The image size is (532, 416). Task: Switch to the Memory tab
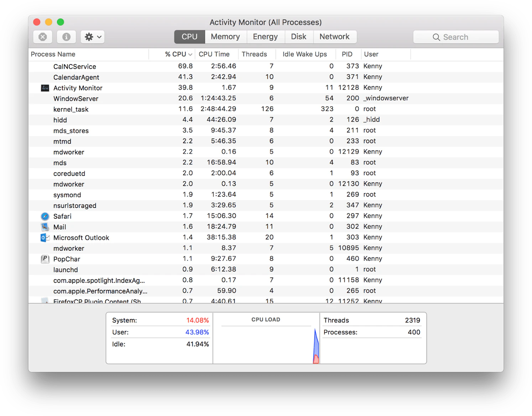[225, 36]
